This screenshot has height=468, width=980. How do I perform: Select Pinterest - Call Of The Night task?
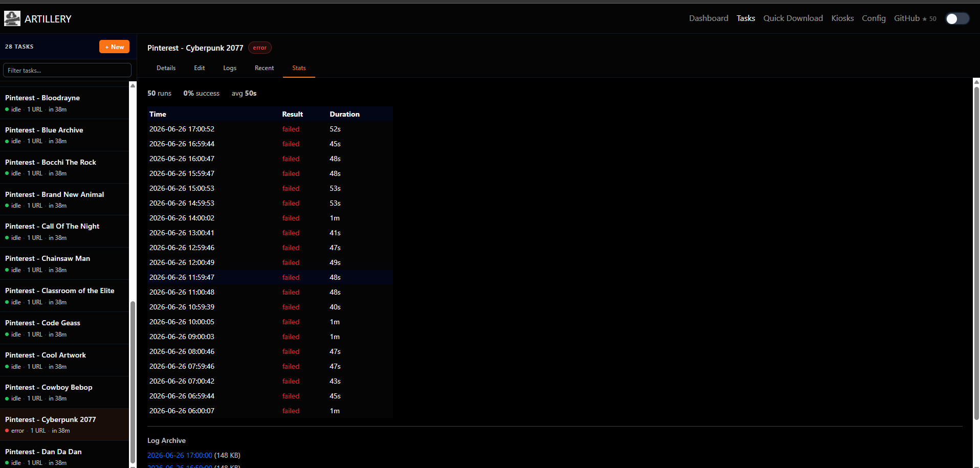[x=64, y=232]
